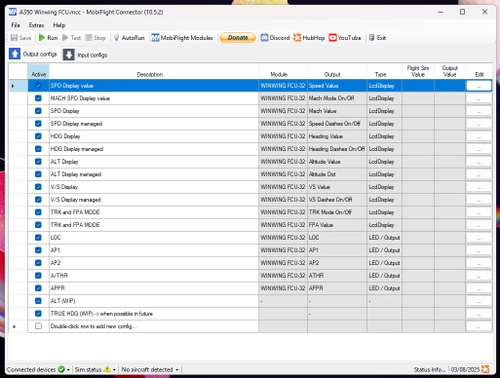The image size is (500, 378).
Task: Select the 'Mach Value' output cell
Action: (x=337, y=111)
